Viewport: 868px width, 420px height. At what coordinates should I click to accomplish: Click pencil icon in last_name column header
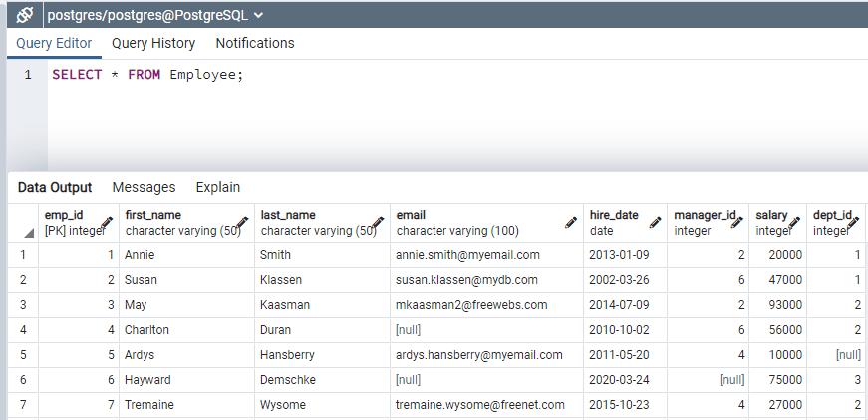[x=378, y=223]
